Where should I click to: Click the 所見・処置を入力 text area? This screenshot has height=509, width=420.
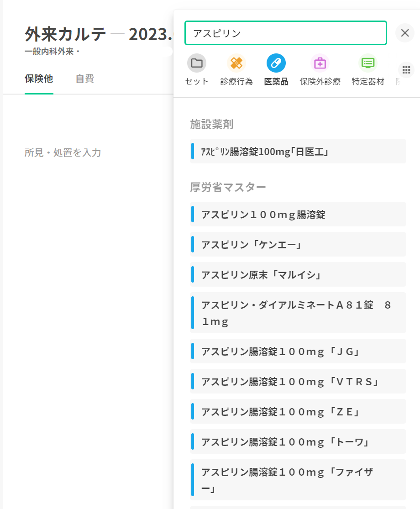(x=63, y=152)
